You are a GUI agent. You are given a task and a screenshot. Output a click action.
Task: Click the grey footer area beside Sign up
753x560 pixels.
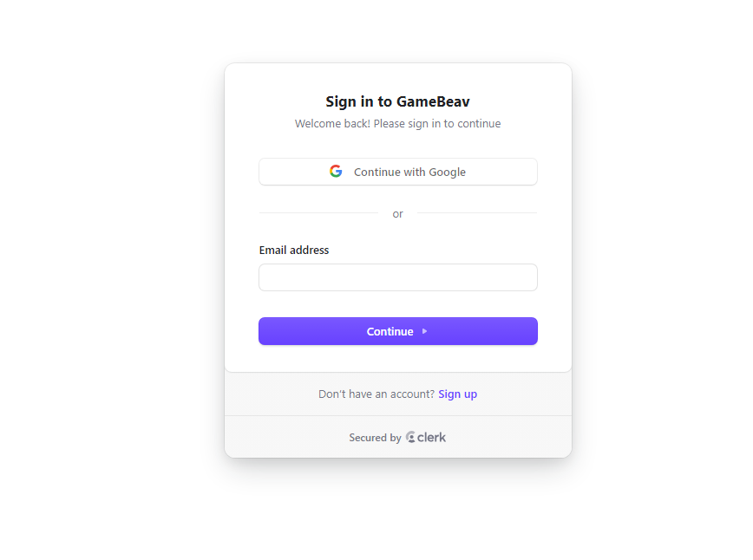(x=523, y=394)
